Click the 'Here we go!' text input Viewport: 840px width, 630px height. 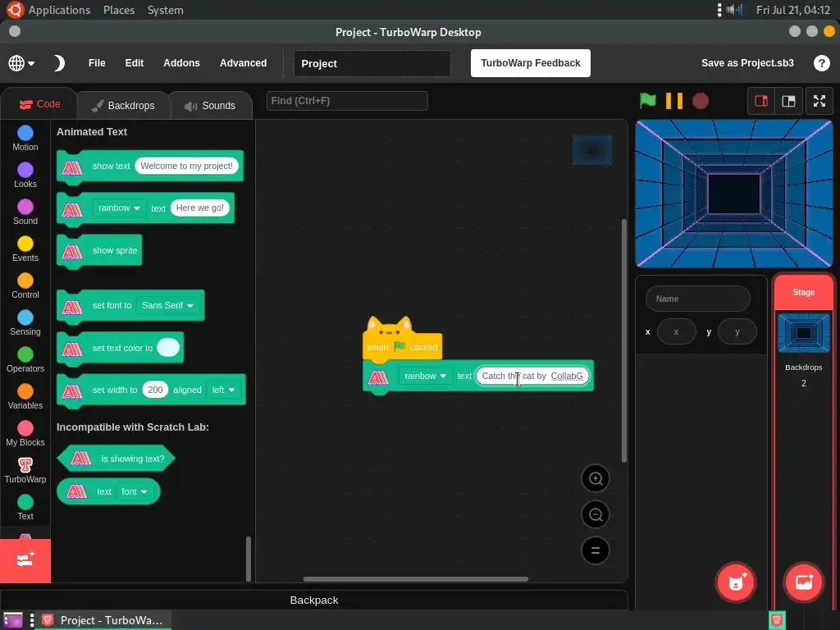point(200,208)
